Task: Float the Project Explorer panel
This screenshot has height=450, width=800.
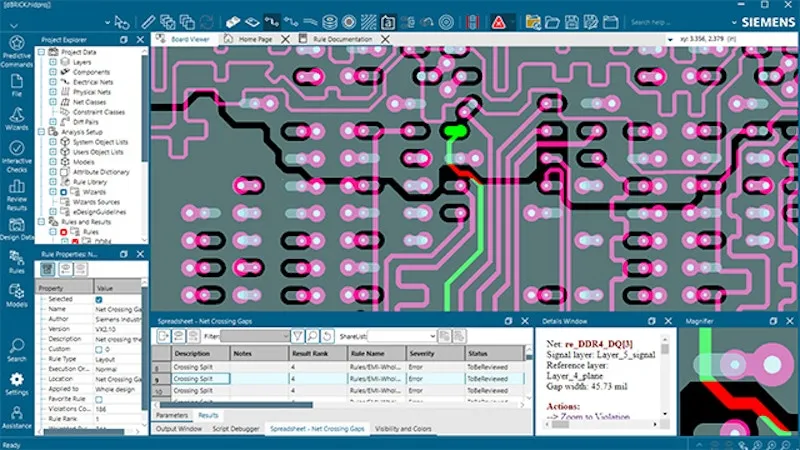Action: point(123,40)
